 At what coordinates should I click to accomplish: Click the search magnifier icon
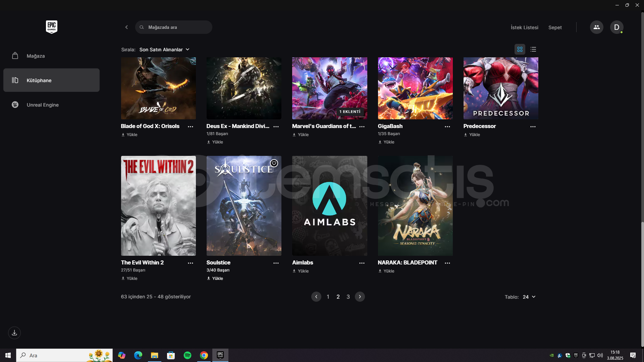(x=142, y=27)
